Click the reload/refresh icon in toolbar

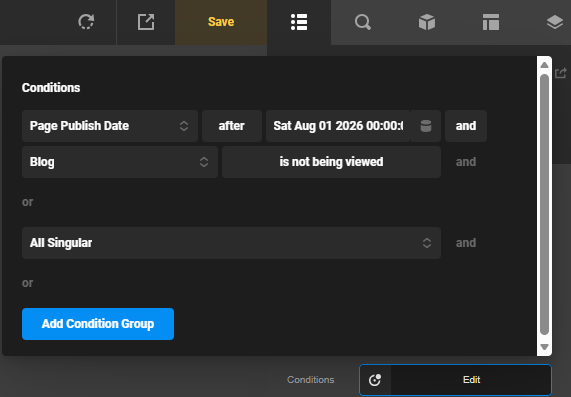pos(86,22)
